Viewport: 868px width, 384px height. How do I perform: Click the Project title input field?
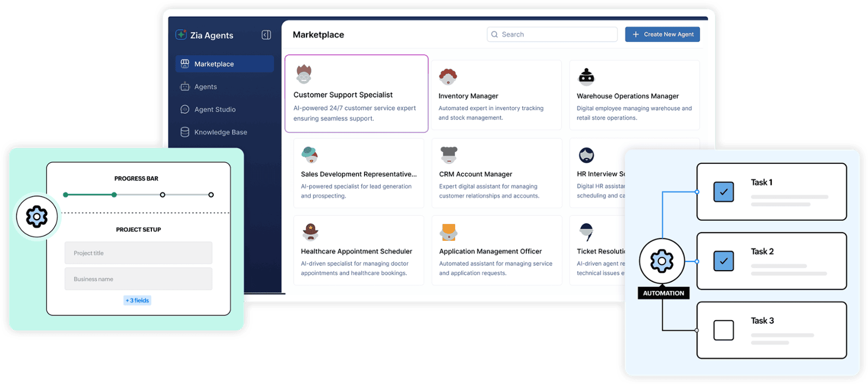pos(138,253)
